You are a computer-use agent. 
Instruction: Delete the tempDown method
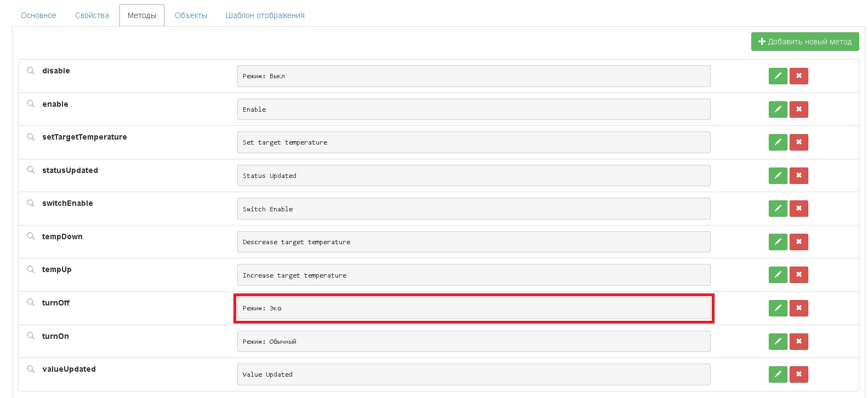point(798,242)
